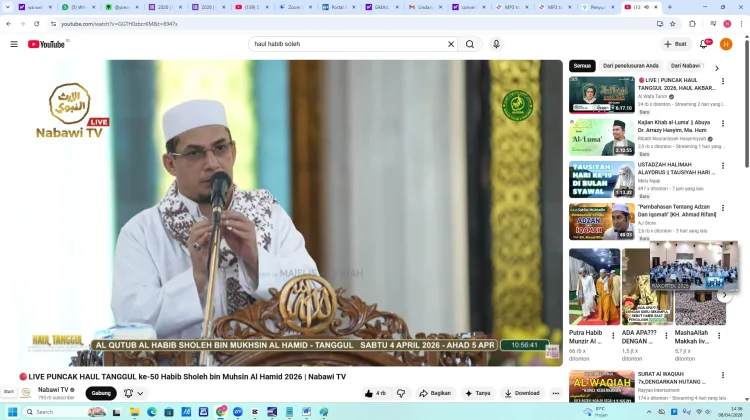Open options for SURAT Al WAQIAH suggestion

coord(723,375)
